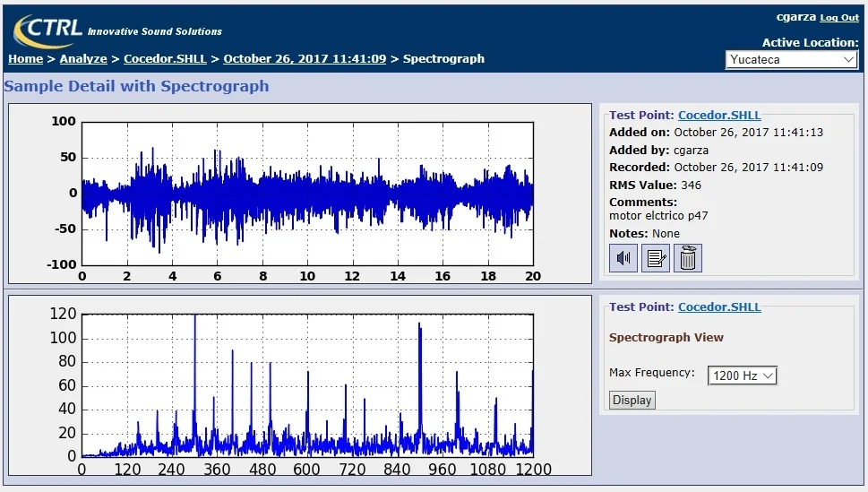Log out of cgarza account

point(839,18)
